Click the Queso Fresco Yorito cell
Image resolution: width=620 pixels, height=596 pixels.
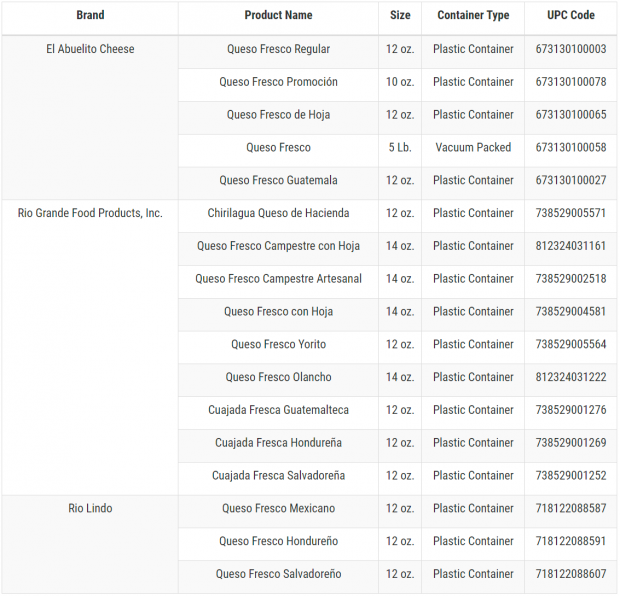278,344
